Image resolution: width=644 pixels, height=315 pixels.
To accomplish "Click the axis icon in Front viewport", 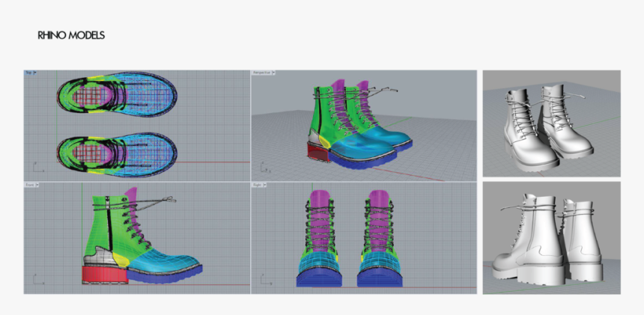I will [38, 279].
